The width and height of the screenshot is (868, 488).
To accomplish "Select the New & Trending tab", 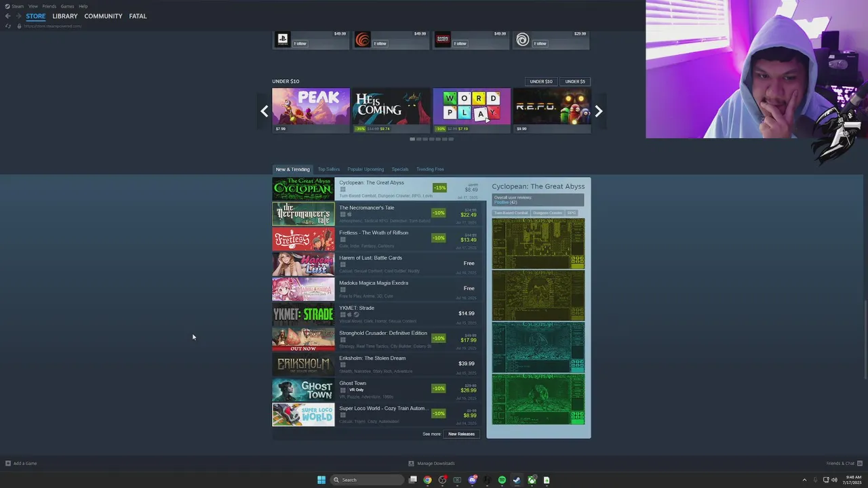I will [x=293, y=169].
